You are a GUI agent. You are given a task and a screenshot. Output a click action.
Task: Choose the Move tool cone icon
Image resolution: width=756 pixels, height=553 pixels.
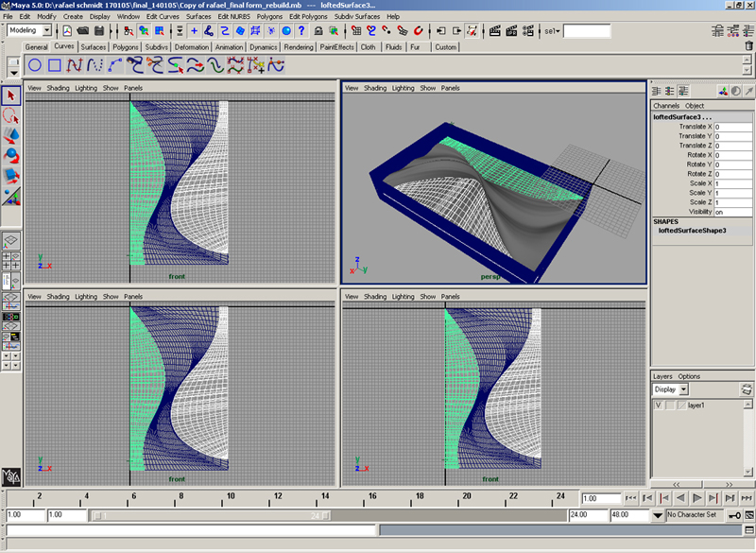click(11, 136)
